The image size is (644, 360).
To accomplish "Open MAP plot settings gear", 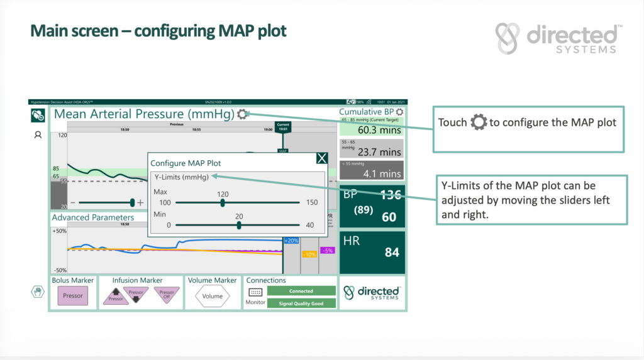I will [243, 114].
